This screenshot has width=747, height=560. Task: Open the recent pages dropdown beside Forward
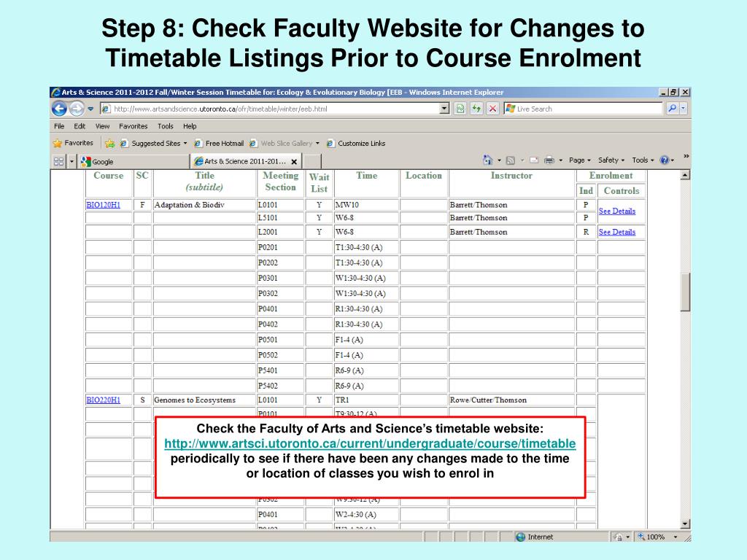(x=90, y=109)
